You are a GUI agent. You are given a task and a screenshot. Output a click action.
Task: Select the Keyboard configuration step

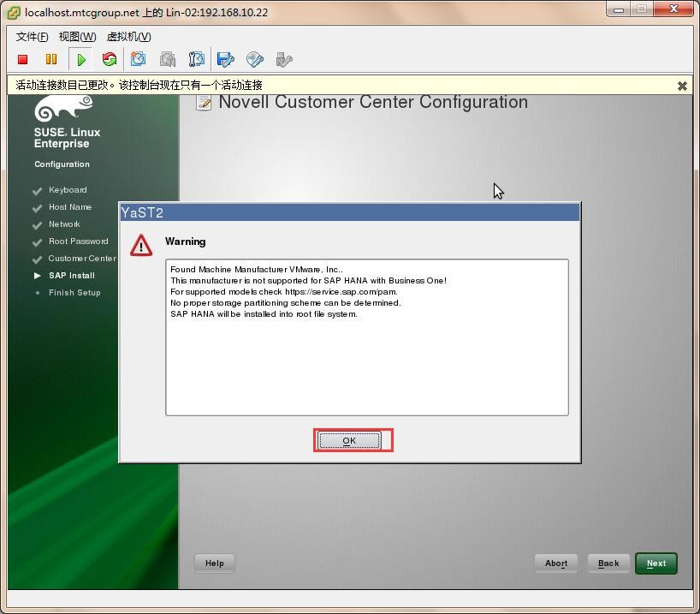(x=68, y=190)
